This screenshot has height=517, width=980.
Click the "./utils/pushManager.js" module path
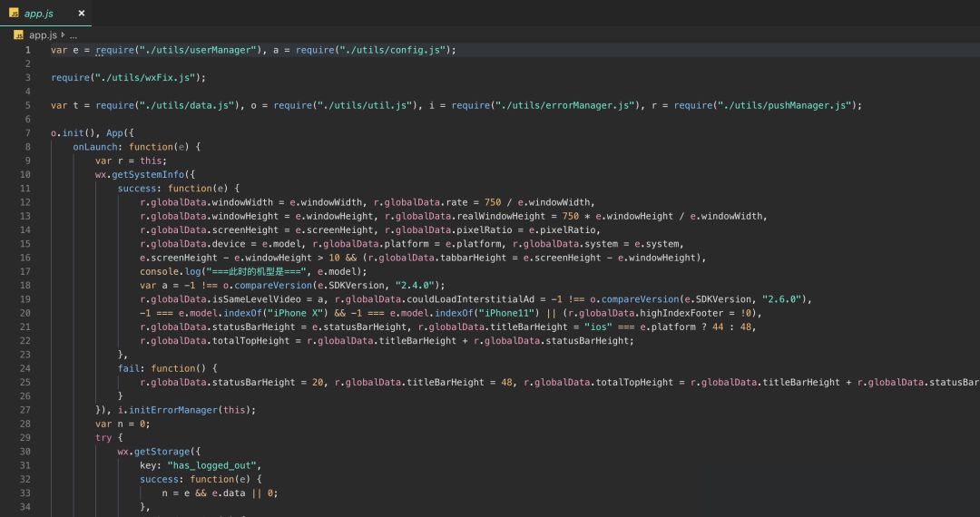[x=785, y=105]
